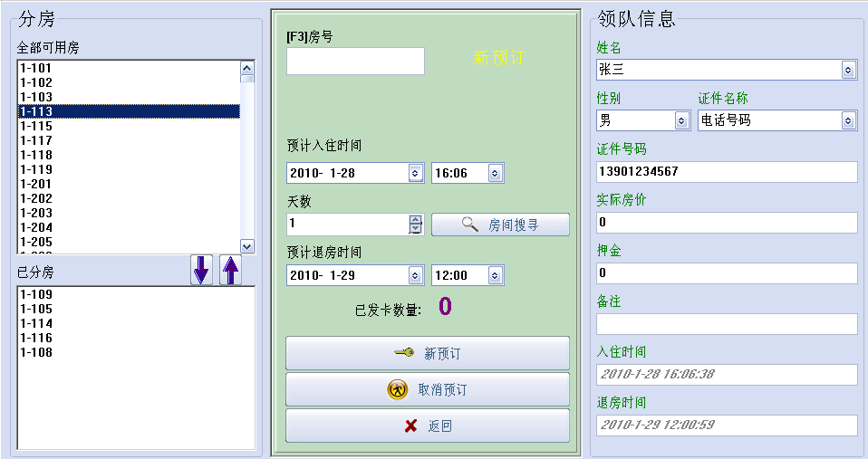
Task: Click the 取消预订 button
Action: coord(428,389)
